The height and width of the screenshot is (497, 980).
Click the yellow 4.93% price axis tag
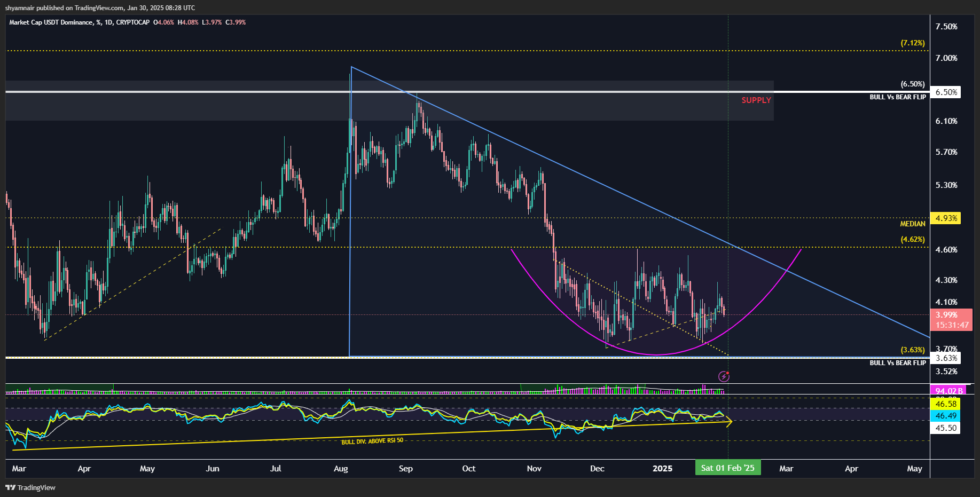pos(946,218)
